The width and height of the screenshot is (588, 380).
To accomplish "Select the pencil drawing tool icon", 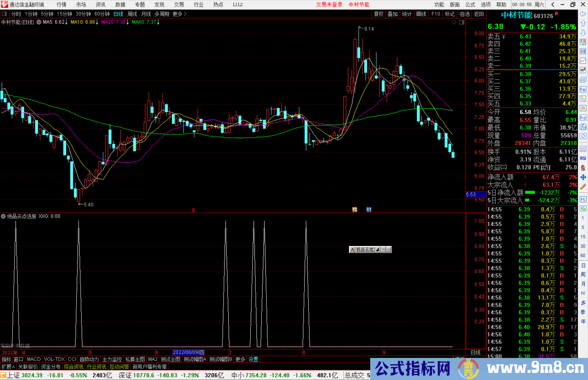I will [583, 187].
